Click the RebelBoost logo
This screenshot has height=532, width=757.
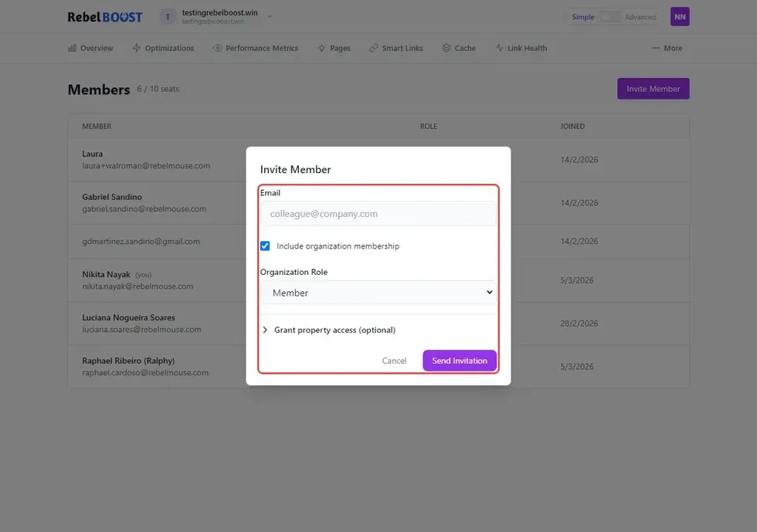(107, 17)
